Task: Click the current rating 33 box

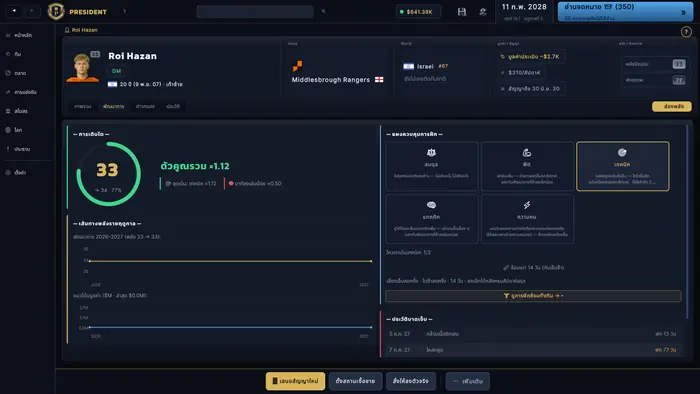Action: click(679, 64)
